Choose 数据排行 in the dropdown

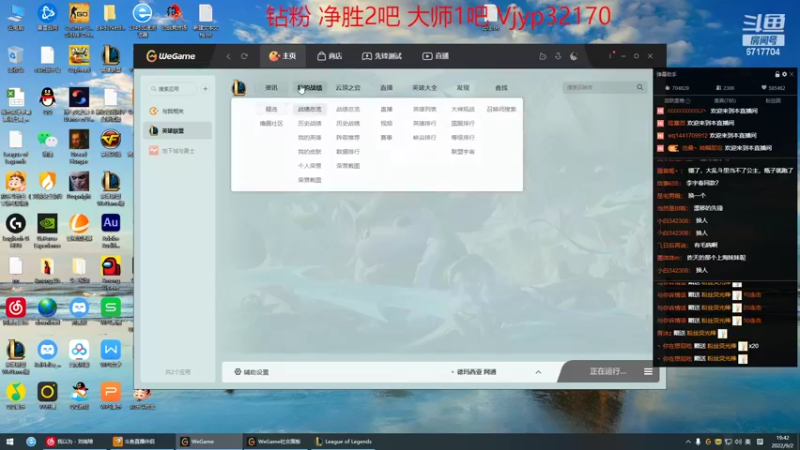tap(348, 152)
